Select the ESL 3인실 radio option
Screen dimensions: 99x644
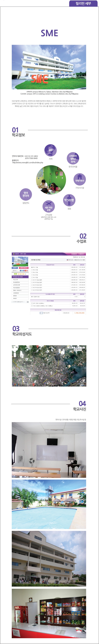click(32, 272)
